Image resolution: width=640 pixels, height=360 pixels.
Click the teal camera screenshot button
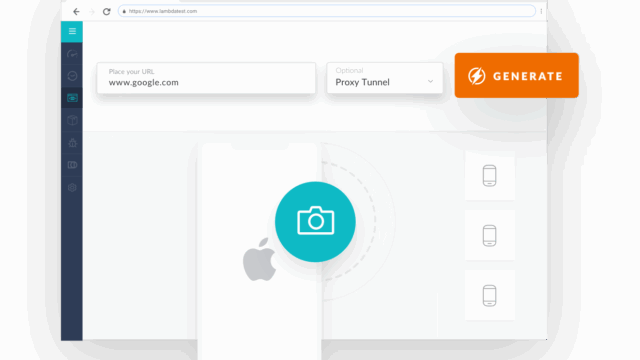coord(315,222)
